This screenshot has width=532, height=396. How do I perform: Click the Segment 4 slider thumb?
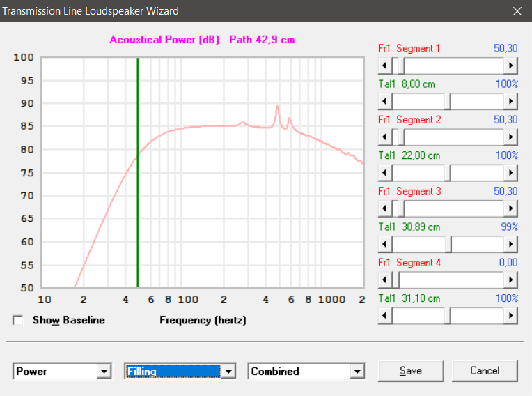pos(396,280)
